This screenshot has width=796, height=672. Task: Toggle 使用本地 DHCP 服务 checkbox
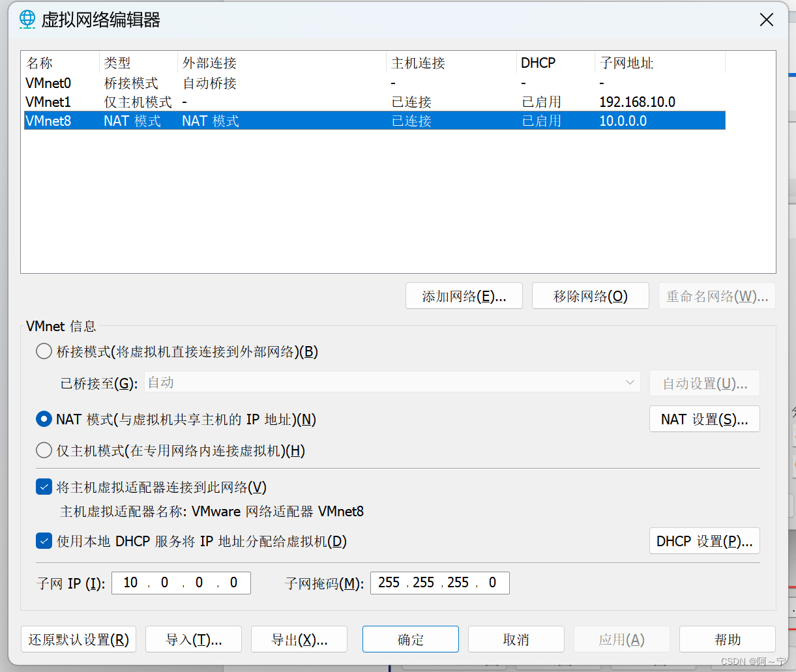(x=44, y=541)
